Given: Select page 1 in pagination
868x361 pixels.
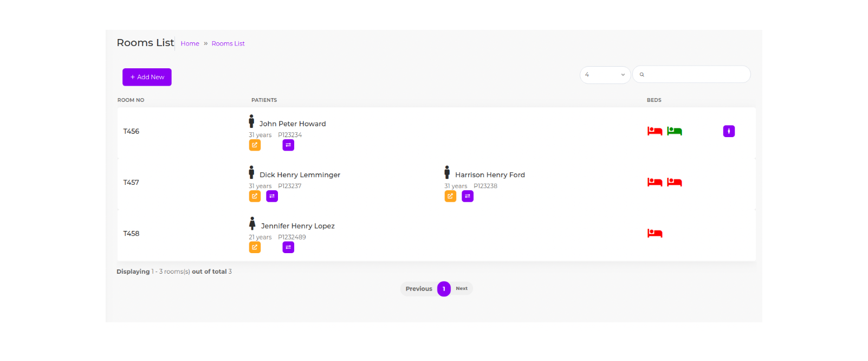Looking at the screenshot, I should click(444, 289).
